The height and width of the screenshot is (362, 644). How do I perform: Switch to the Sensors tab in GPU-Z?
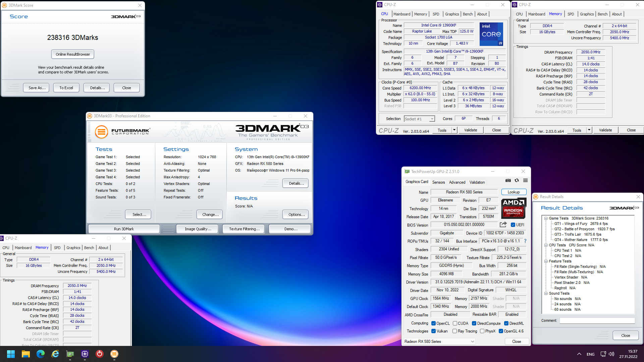(438, 182)
